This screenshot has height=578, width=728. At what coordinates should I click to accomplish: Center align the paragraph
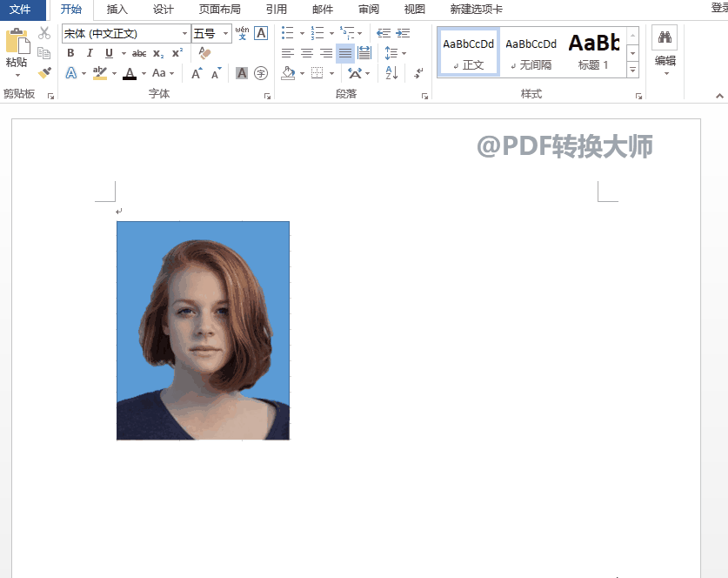click(x=307, y=53)
